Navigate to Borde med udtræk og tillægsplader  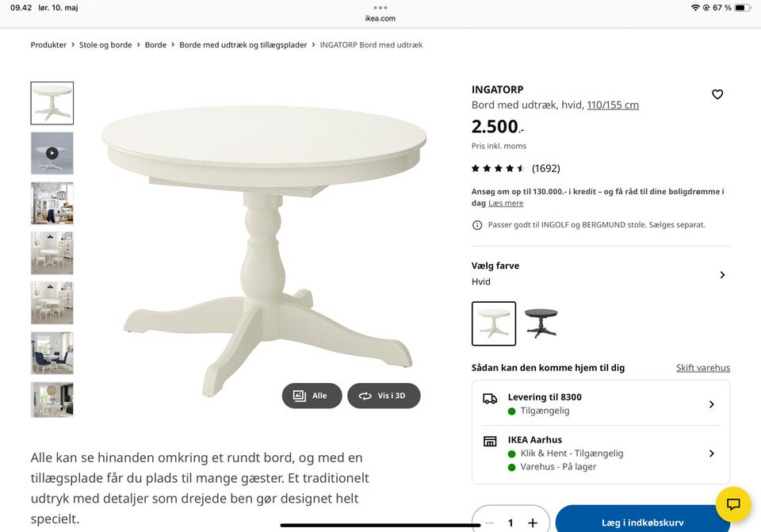pos(243,45)
